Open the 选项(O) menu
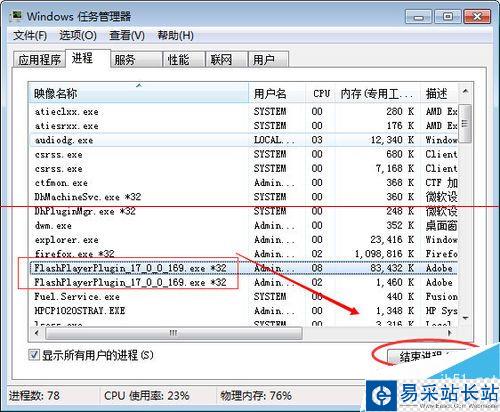The height and width of the screenshot is (412, 500). coord(78,35)
